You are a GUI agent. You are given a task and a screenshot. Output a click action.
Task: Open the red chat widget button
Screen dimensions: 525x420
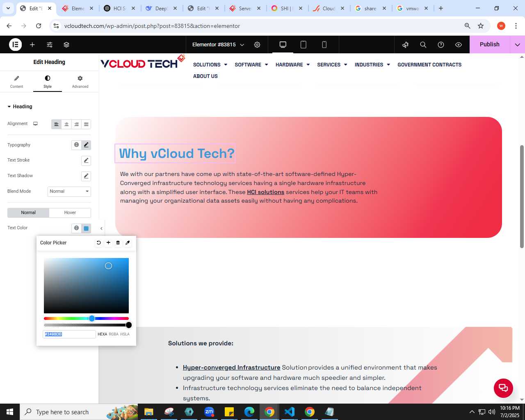503,388
